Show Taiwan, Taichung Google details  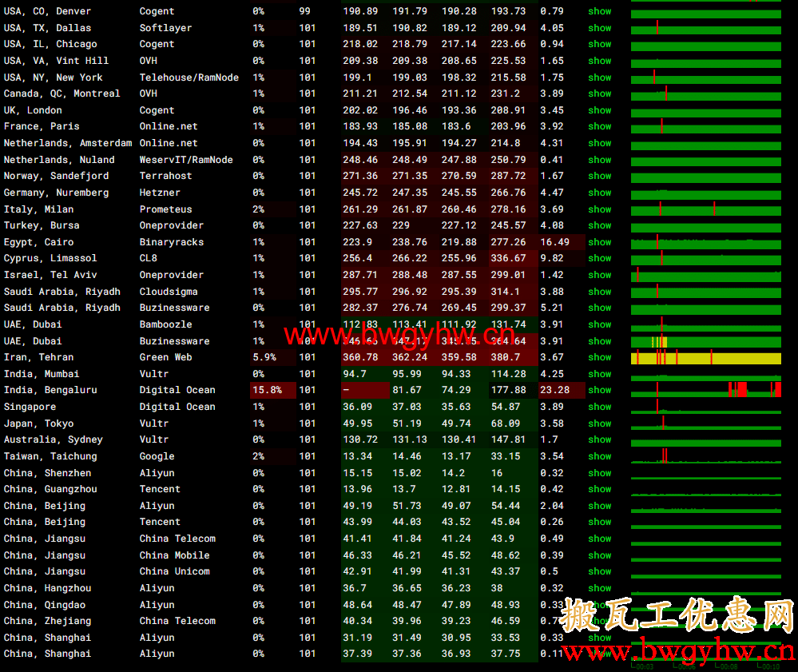[600, 456]
